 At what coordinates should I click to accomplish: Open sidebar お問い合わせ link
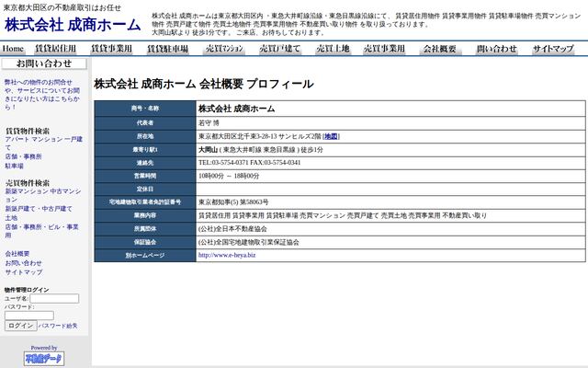tap(23, 263)
